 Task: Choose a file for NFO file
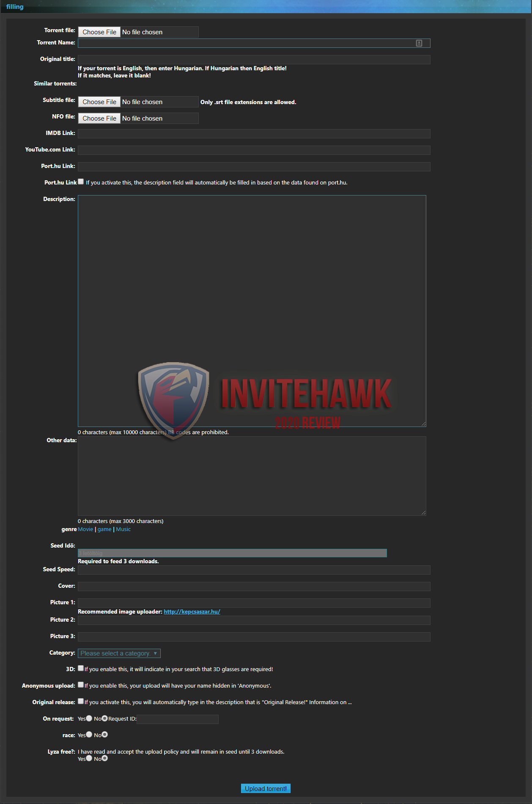(99, 118)
